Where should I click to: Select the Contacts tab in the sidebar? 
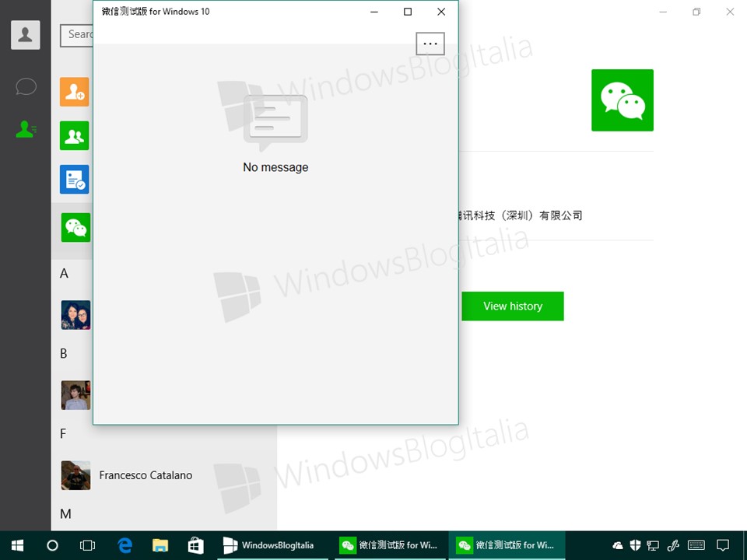pyautogui.click(x=26, y=129)
